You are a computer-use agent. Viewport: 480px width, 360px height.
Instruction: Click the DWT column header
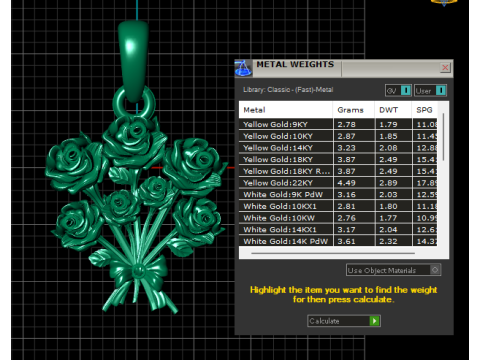tap(393, 110)
